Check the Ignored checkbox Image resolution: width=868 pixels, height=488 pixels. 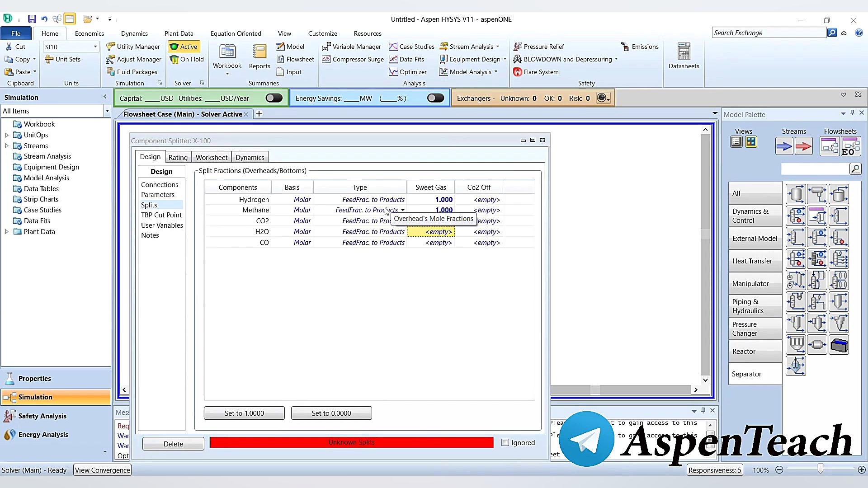coord(505,443)
